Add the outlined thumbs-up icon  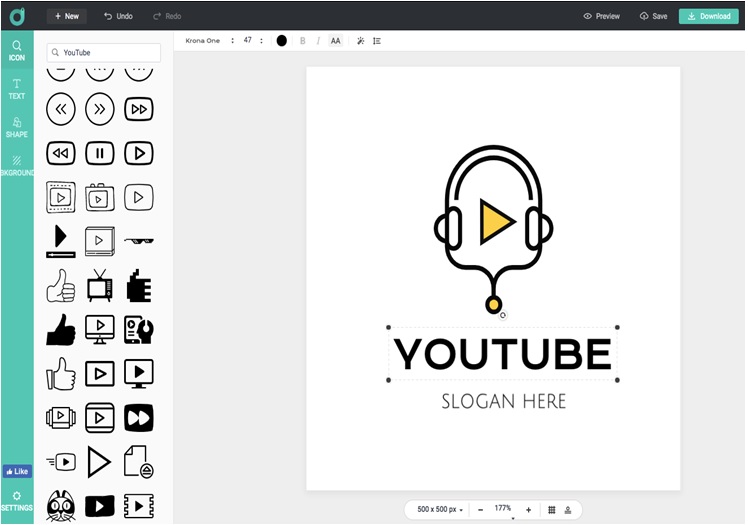pos(61,286)
